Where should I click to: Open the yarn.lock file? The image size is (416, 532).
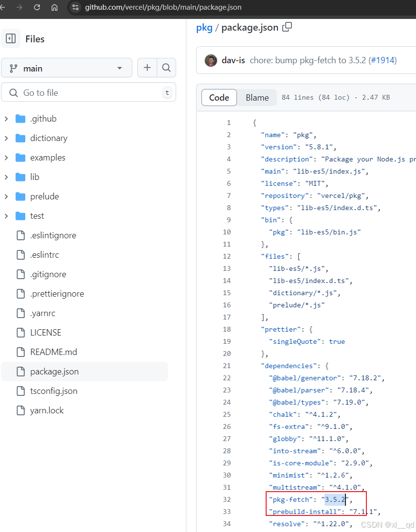click(47, 410)
